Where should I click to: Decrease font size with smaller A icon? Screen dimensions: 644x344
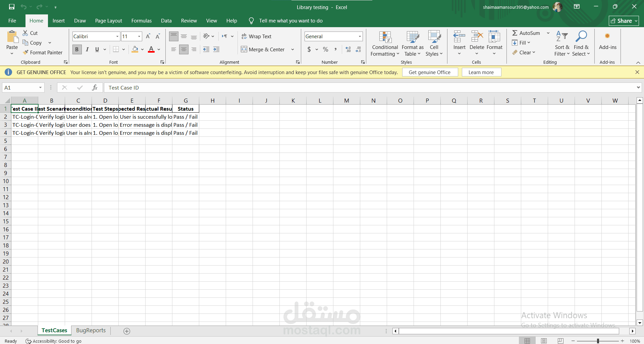click(x=158, y=36)
